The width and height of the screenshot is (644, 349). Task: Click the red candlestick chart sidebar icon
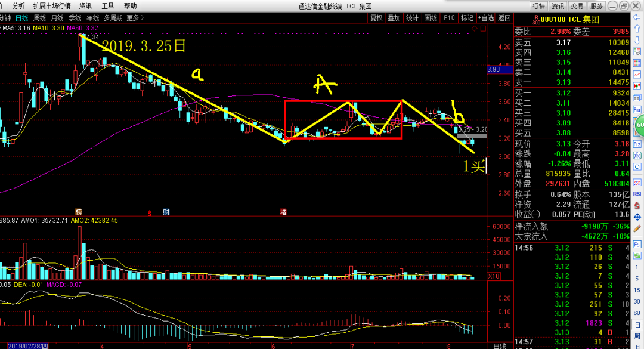click(637, 87)
